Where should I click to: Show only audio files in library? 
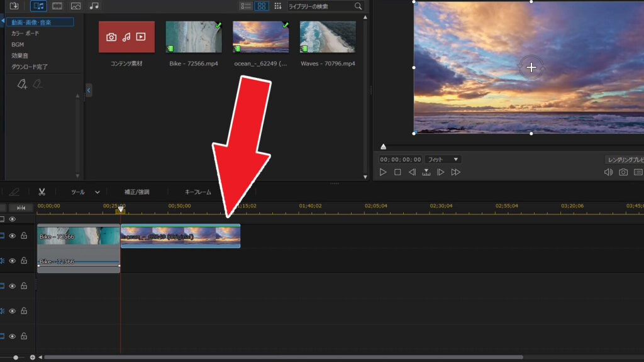94,6
